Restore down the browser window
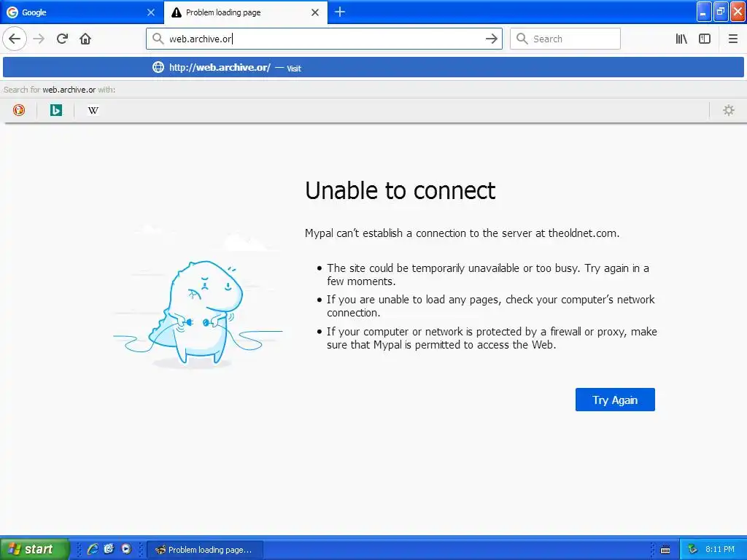The width and height of the screenshot is (747, 560). [x=721, y=12]
